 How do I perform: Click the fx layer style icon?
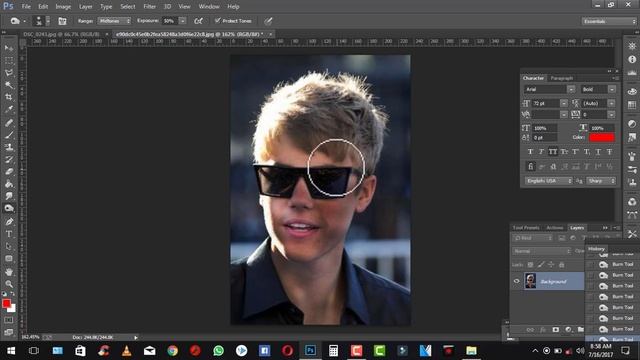coord(543,329)
